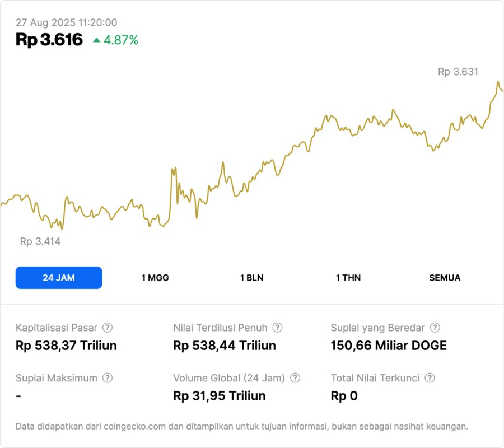Click the Rp 538,37 Triliun market cap value
504x448 pixels.
66,346
